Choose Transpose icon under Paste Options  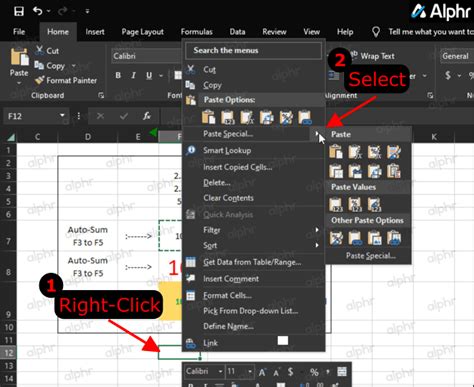pos(266,117)
